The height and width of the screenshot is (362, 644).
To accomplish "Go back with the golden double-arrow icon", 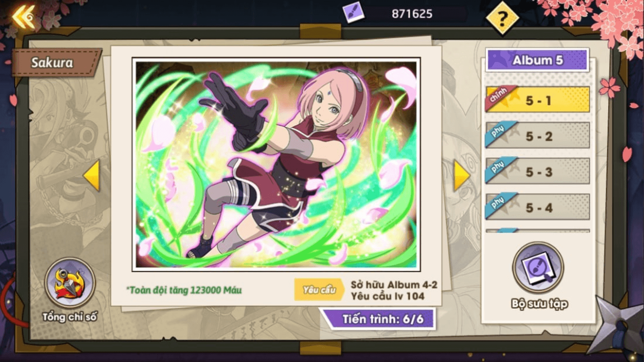I will [23, 17].
